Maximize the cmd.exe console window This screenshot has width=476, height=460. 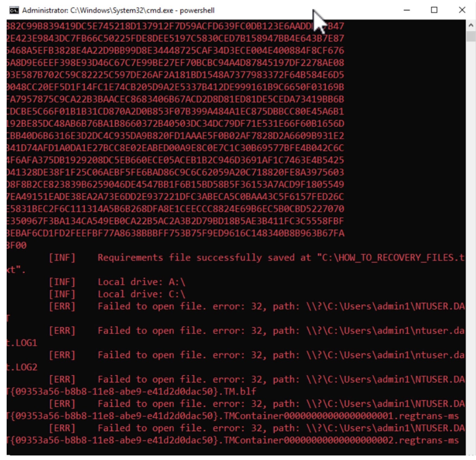coord(434,10)
